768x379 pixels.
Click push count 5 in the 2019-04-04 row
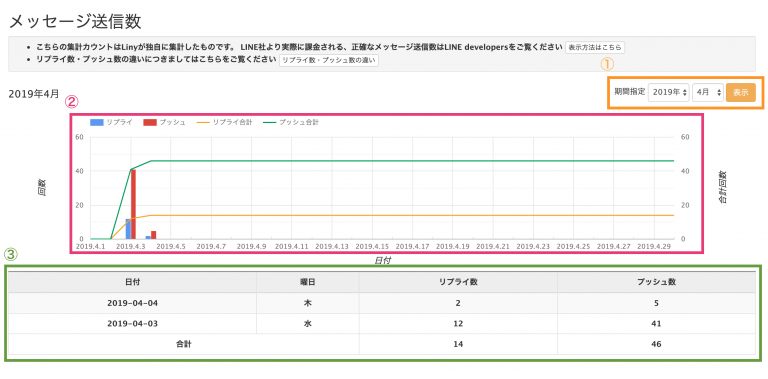[656, 303]
